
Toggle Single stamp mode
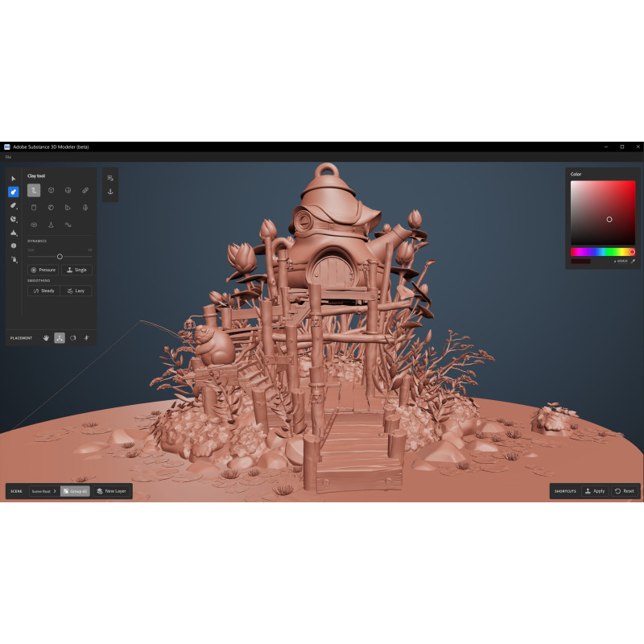coord(76,270)
